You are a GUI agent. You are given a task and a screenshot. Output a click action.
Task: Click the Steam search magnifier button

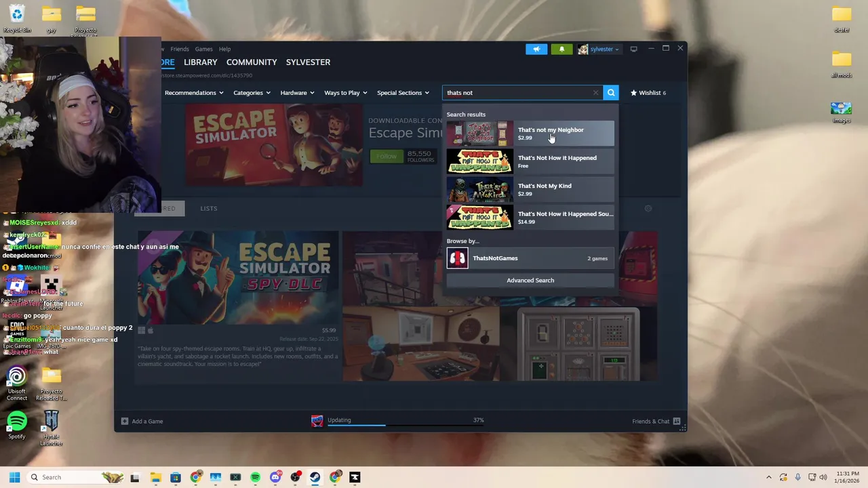pos(611,93)
